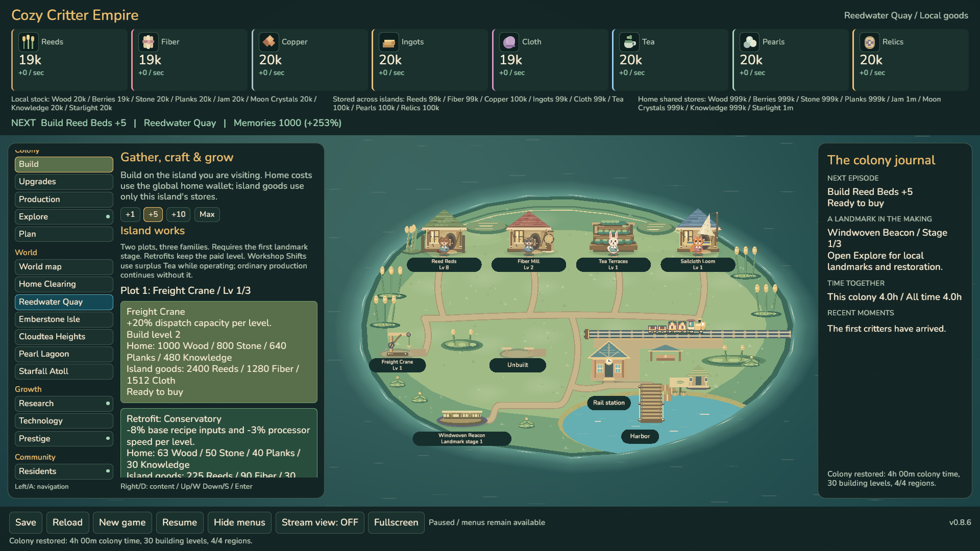Set build quantity to +5
Viewport: 980px width, 551px height.
(x=153, y=214)
